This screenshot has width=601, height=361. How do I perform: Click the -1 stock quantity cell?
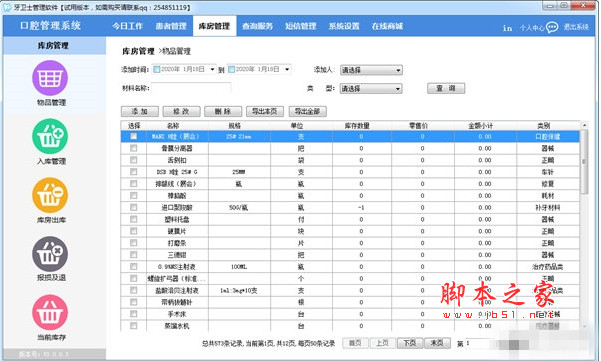point(361,207)
